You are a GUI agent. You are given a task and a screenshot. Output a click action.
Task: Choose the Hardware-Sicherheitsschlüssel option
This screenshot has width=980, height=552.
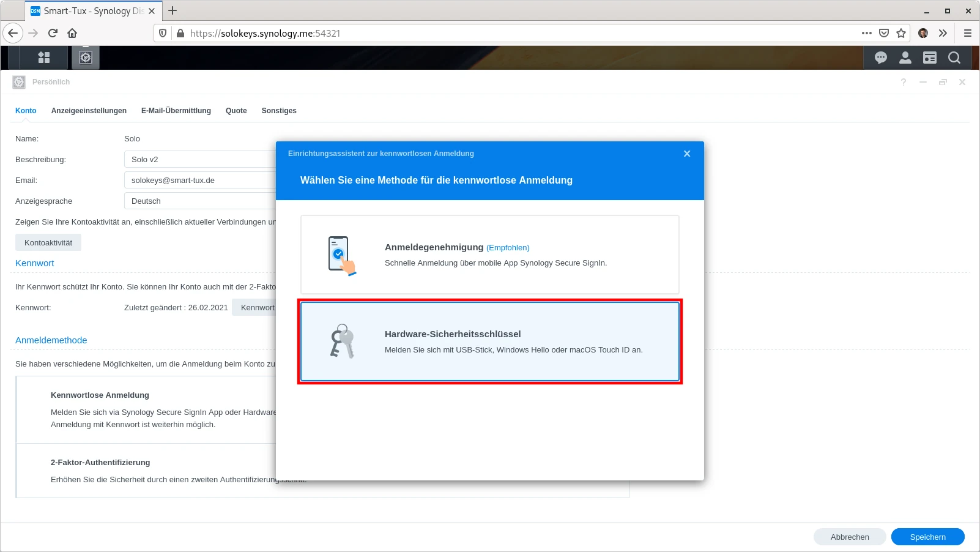click(490, 341)
